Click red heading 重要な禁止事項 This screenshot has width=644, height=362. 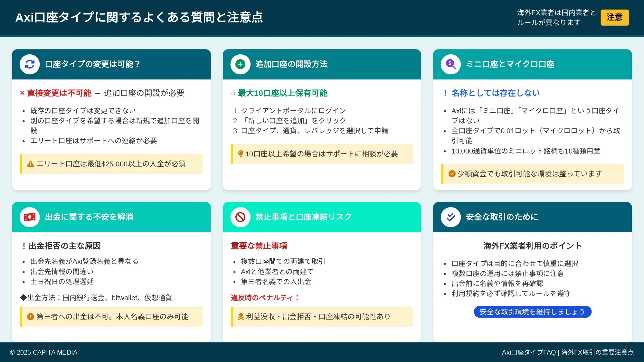tap(259, 246)
